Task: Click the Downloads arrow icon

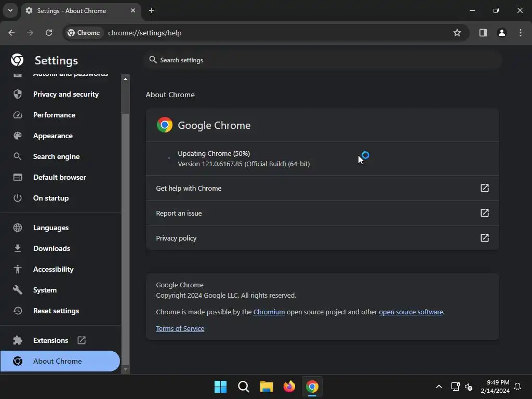Action: (18, 248)
